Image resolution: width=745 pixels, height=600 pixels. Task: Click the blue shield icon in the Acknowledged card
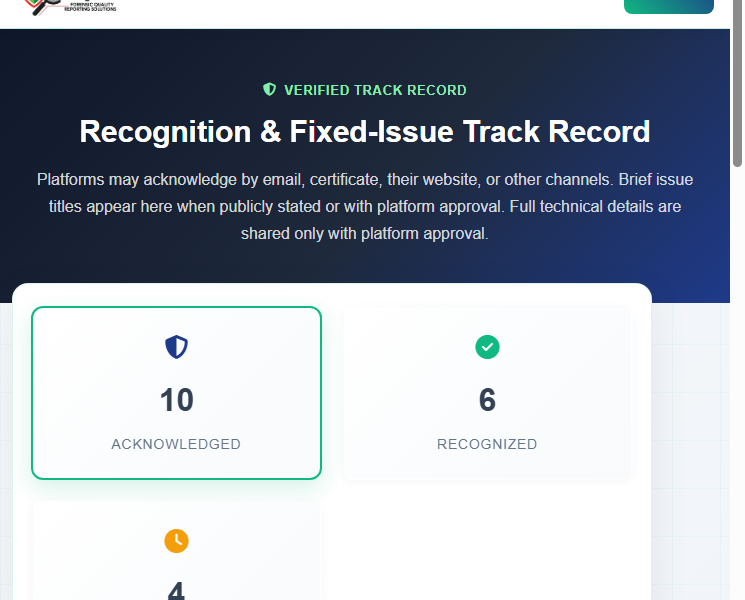pyautogui.click(x=176, y=347)
